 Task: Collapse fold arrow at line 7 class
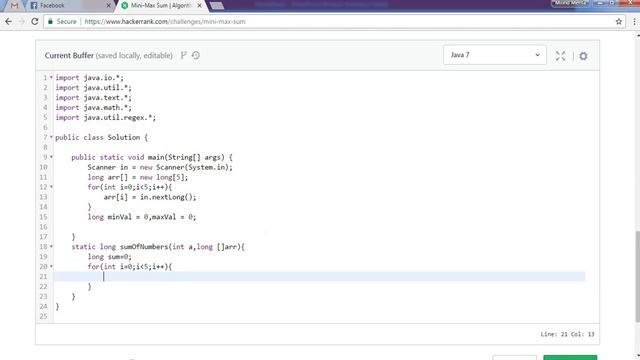tap(51, 137)
